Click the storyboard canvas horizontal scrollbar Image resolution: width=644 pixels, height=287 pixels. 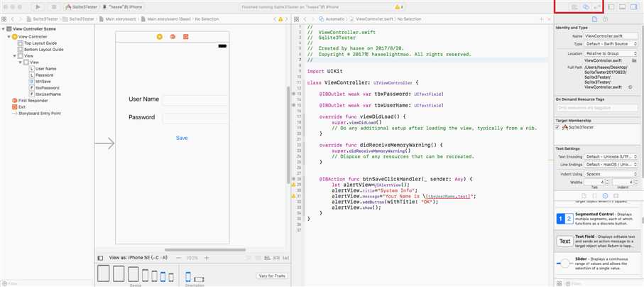tap(205, 249)
